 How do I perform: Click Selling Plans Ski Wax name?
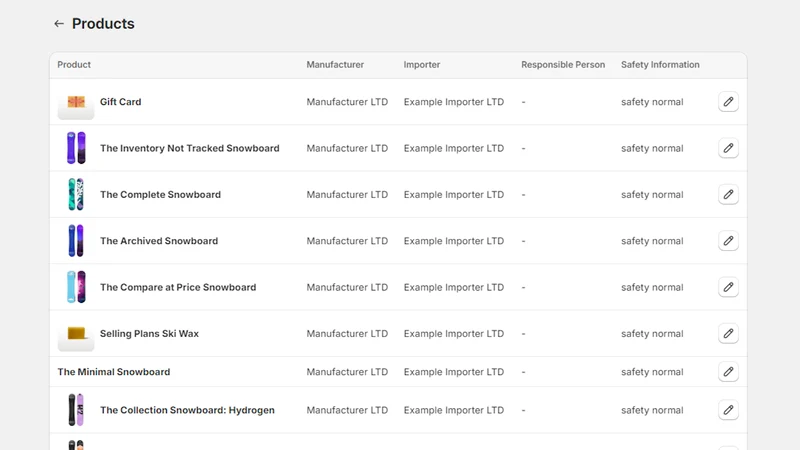pos(149,333)
